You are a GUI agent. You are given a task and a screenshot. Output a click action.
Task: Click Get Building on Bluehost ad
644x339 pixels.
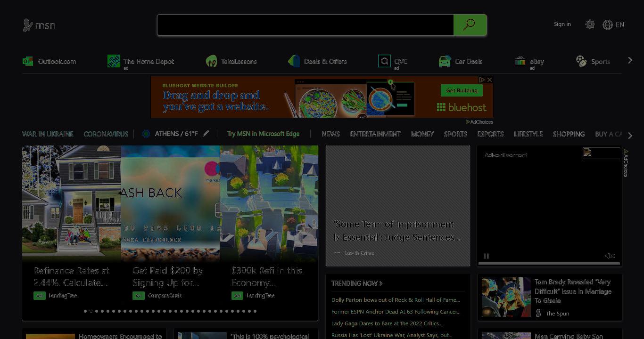462,90
